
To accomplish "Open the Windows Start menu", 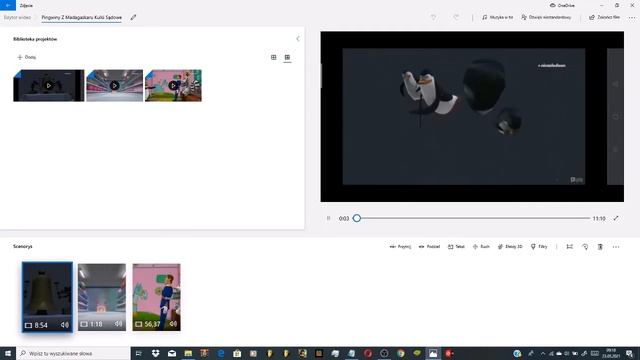I will [x=8, y=353].
